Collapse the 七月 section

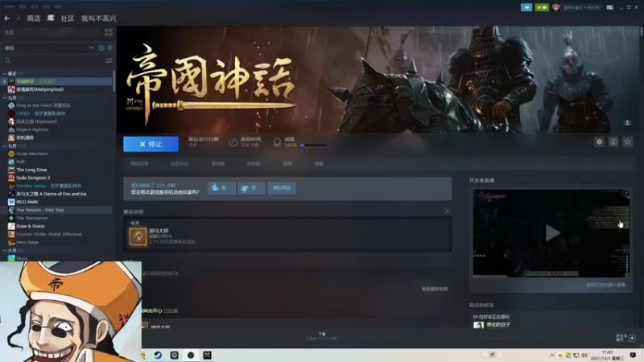[5, 146]
